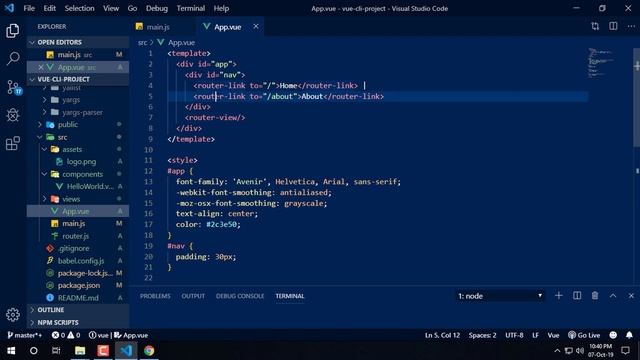Click the Ln 5, Col 12 status item
This screenshot has height=360, width=640.
tap(442, 335)
